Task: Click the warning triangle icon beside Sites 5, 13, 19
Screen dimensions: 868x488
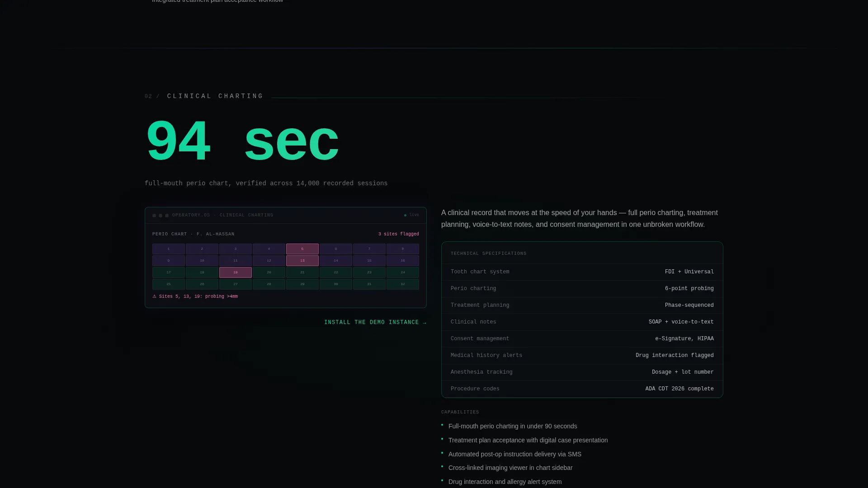Action: click(154, 296)
